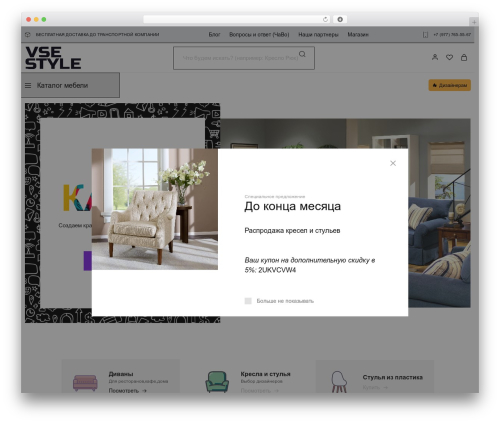Open the "Стулья из пластика" category title

click(x=393, y=377)
